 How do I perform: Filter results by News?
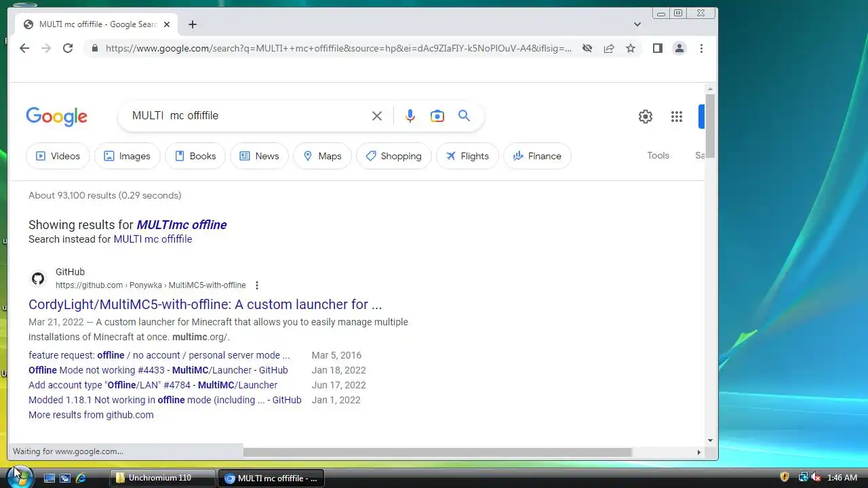(x=259, y=156)
